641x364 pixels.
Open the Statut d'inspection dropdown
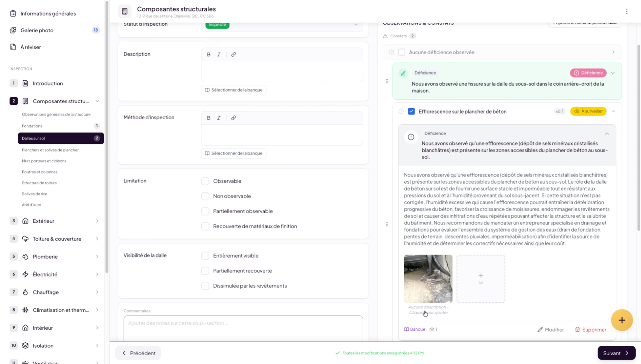point(355,25)
